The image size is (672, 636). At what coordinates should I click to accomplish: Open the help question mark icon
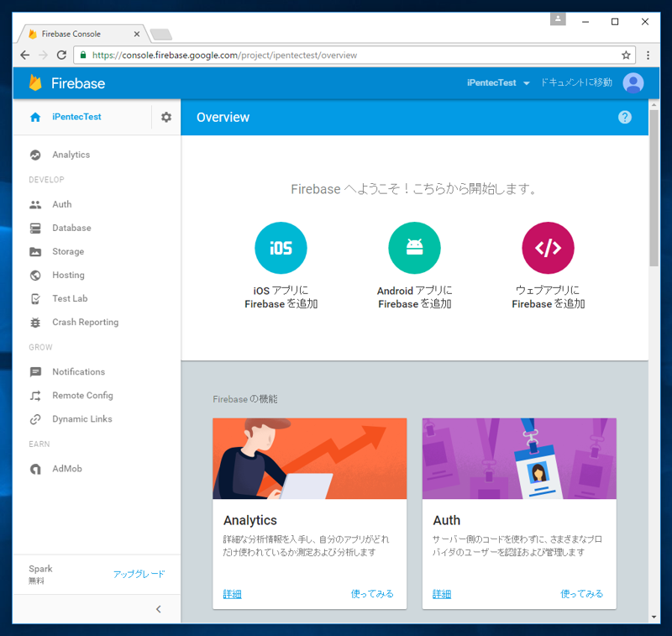coord(625,117)
